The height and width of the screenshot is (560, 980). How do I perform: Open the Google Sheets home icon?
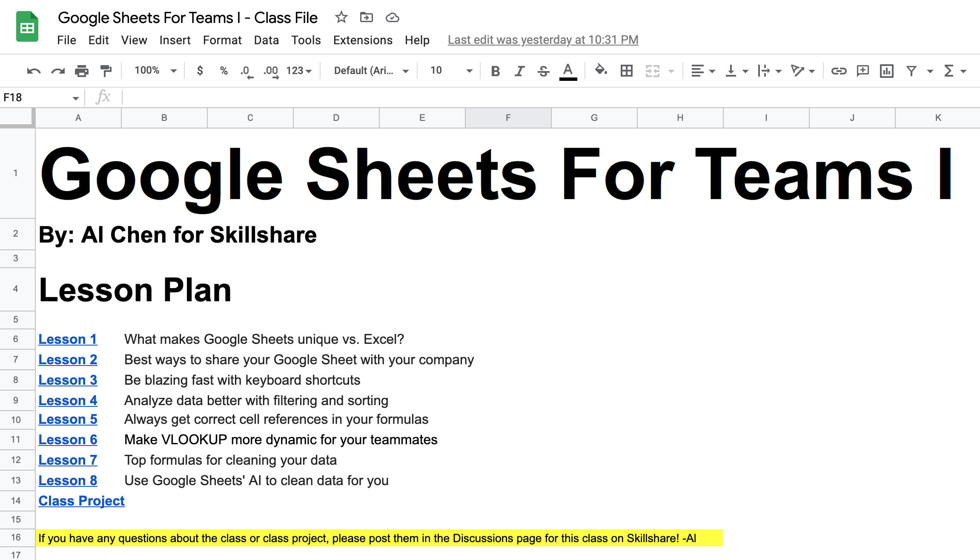coord(27,27)
